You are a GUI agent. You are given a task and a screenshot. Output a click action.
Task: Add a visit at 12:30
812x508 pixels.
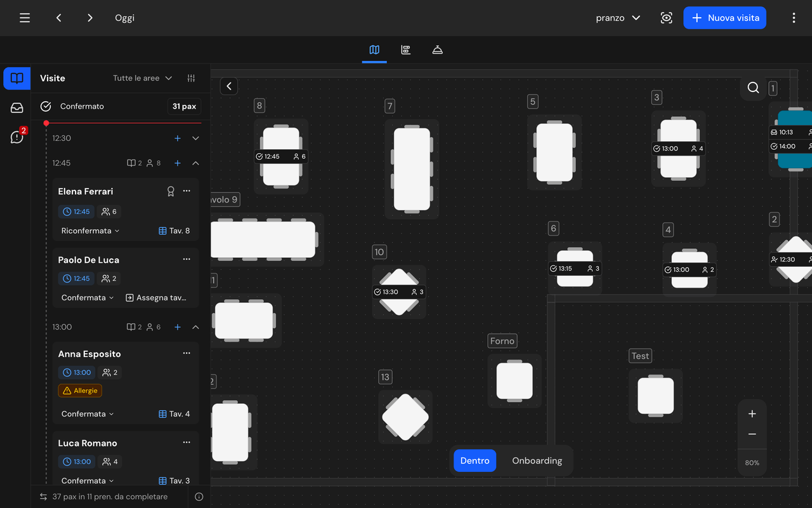pos(178,138)
